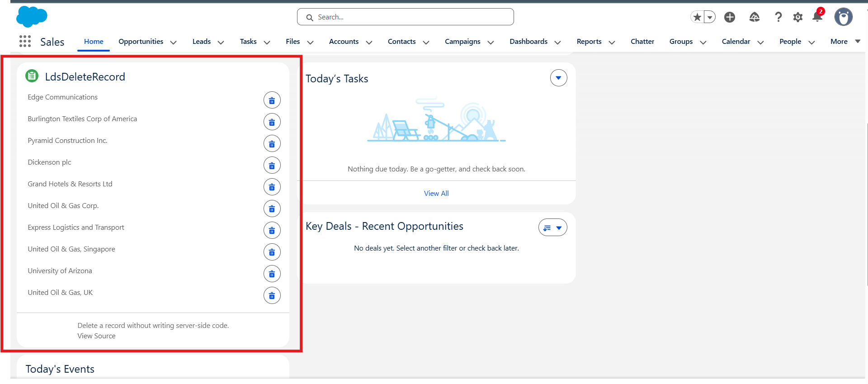Go to the Accounts tab

tap(344, 42)
